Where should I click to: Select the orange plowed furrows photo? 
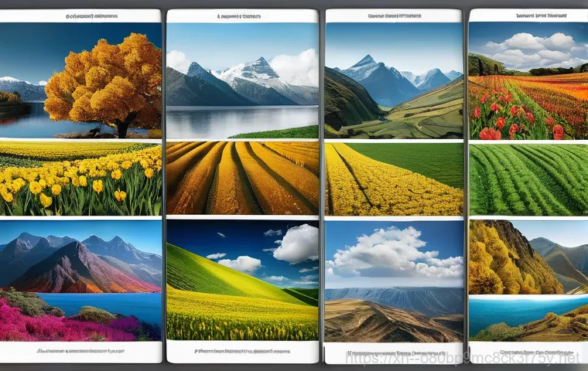tap(242, 178)
